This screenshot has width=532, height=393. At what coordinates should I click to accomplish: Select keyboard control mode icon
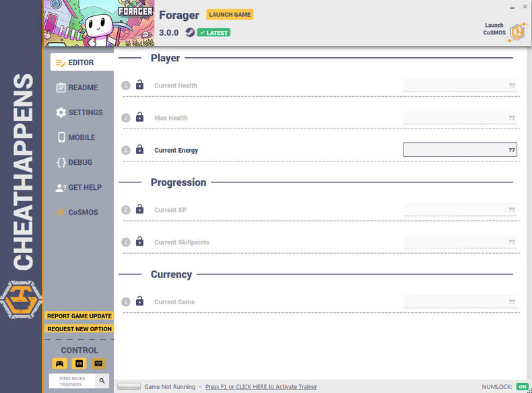coord(98,363)
